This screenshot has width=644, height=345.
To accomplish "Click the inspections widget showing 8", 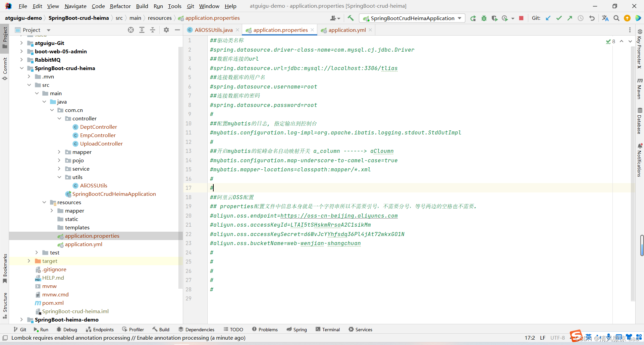I will [x=610, y=41].
